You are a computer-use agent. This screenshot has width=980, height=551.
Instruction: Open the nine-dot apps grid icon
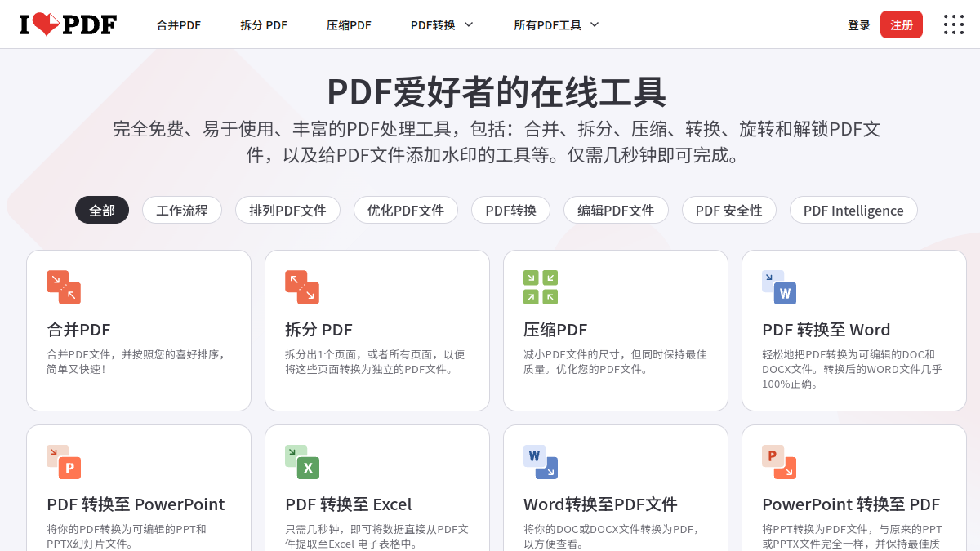pyautogui.click(x=954, y=24)
